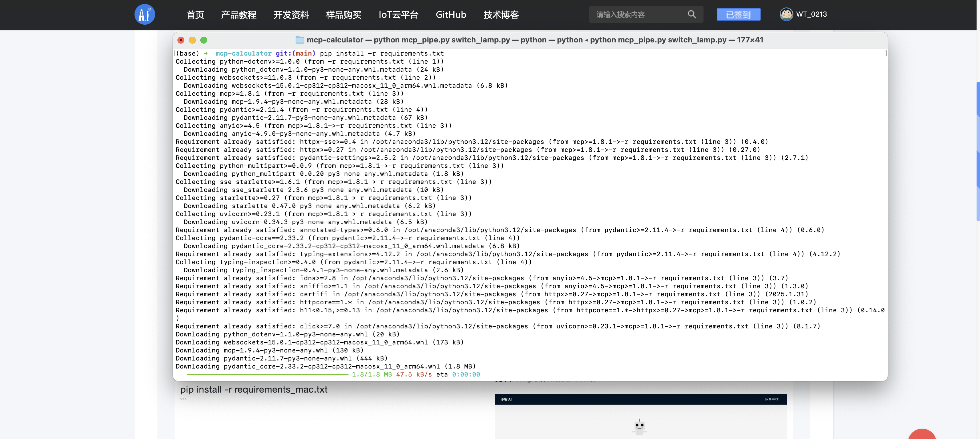Minimize terminal using yellow button
The width and height of the screenshot is (980, 439).
click(x=193, y=40)
